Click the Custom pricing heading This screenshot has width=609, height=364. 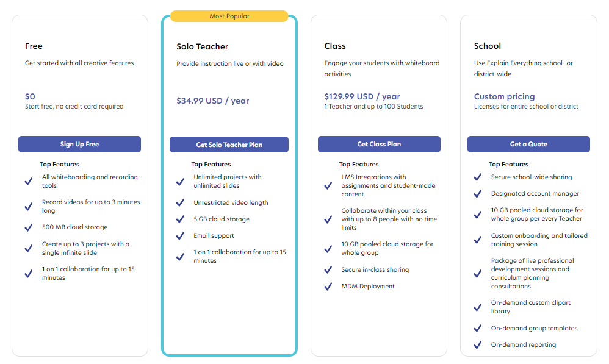coord(504,96)
